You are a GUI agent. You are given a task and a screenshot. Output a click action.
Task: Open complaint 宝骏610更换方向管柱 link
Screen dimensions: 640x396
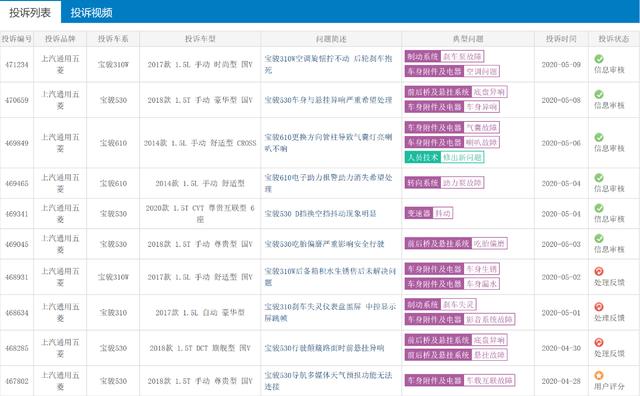(x=328, y=143)
